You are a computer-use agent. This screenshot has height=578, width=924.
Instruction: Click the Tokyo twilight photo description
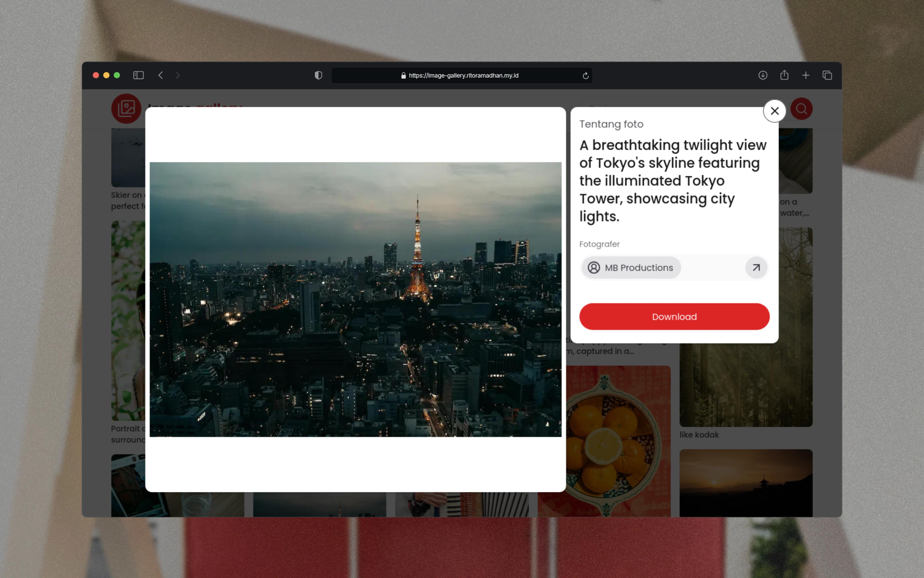[x=673, y=181]
